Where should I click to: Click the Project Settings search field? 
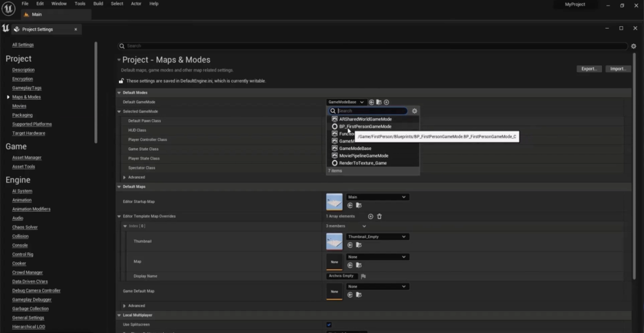pyautogui.click(x=373, y=46)
